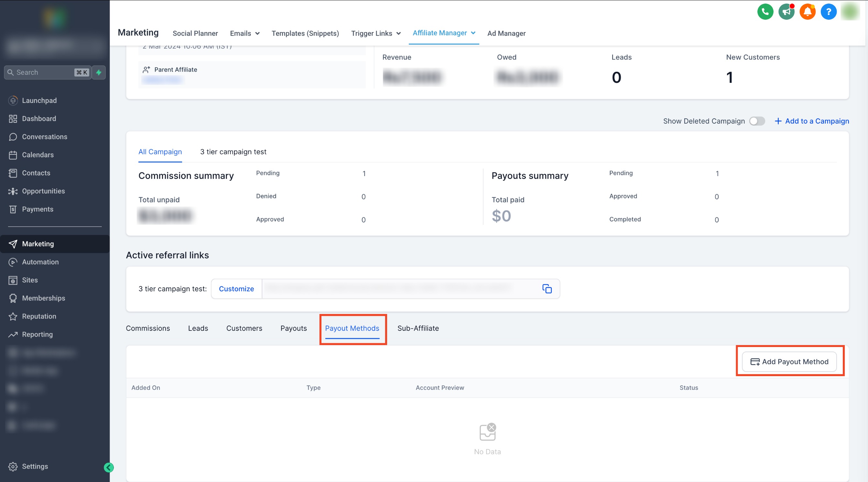
Task: Click Add Payout Method button
Action: coord(789,362)
